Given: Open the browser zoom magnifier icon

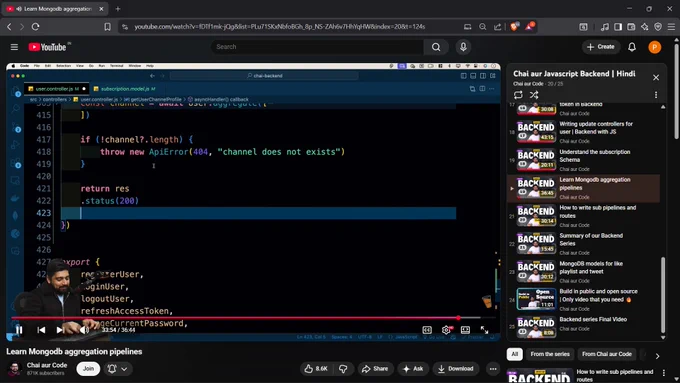Looking at the screenshot, I should click(482, 26).
